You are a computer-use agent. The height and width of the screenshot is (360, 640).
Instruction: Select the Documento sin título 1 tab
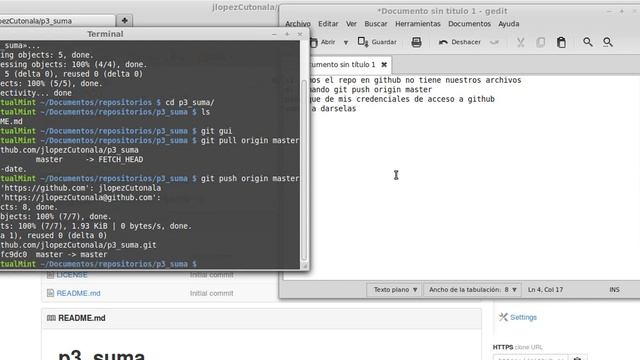point(347,64)
